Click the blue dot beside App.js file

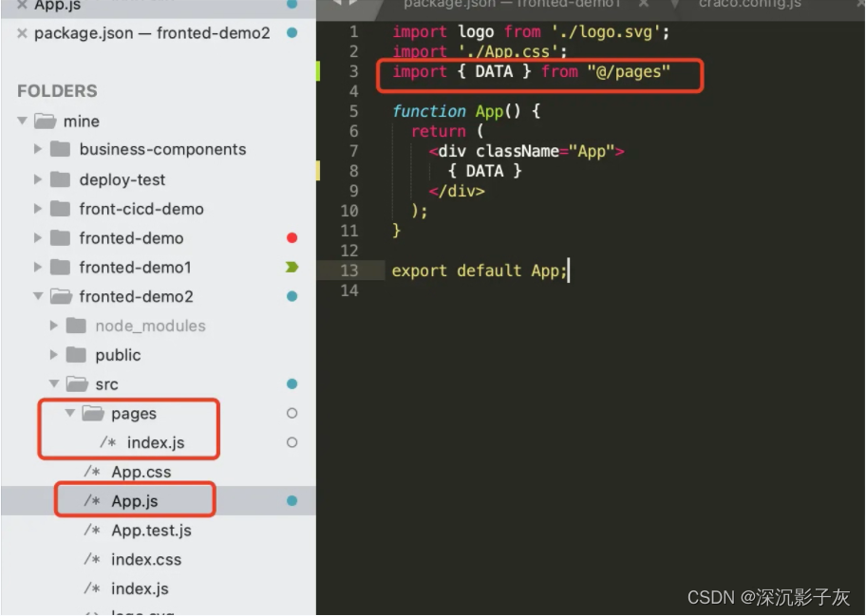(x=292, y=500)
